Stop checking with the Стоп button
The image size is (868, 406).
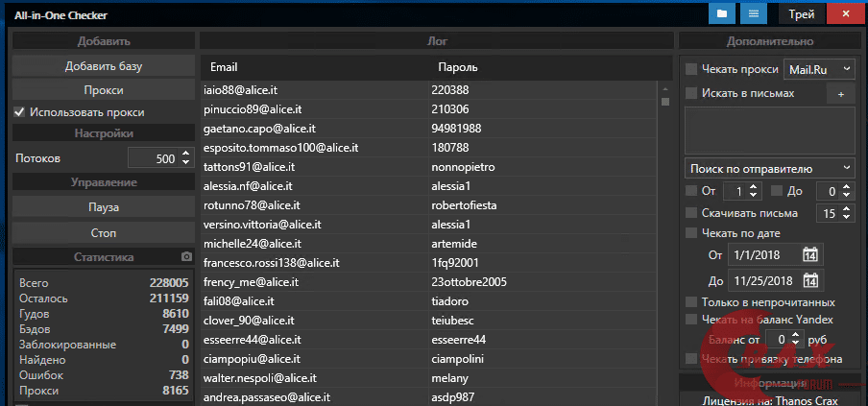[104, 233]
